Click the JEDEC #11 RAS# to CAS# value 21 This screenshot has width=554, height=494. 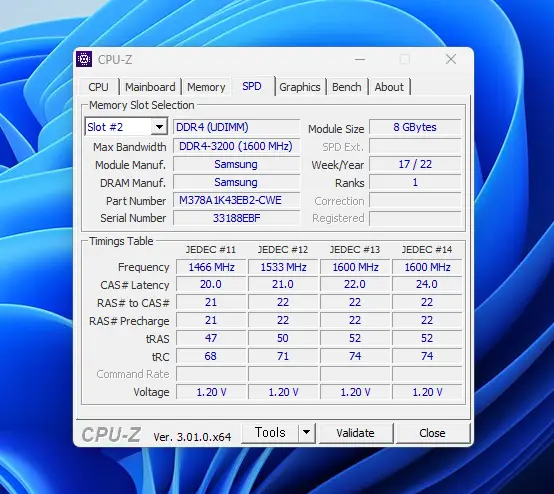point(211,302)
